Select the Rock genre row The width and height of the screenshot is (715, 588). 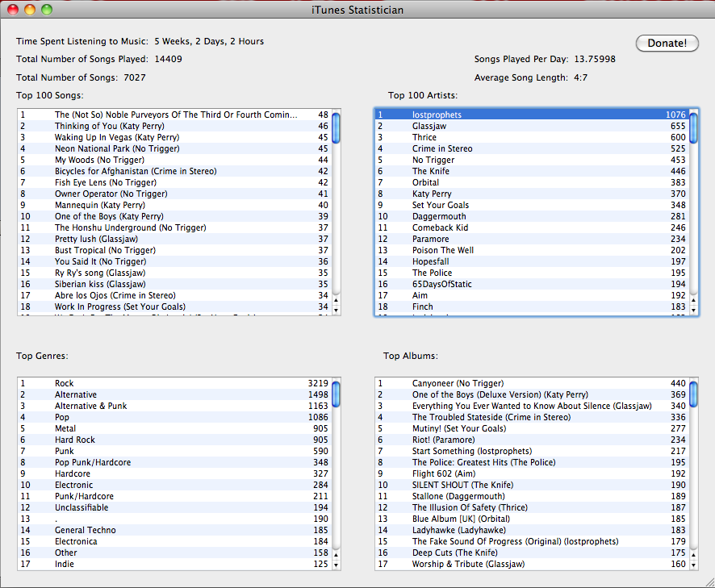tap(174, 383)
